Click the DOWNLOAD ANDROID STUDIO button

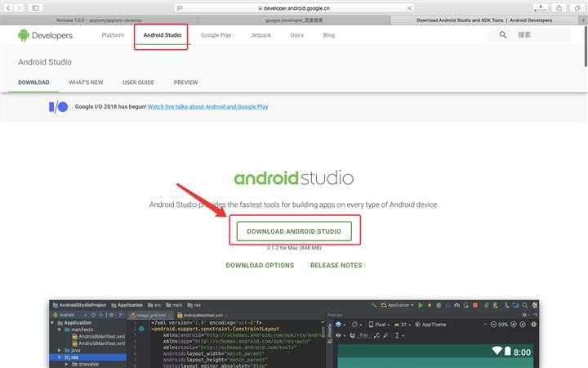294,231
